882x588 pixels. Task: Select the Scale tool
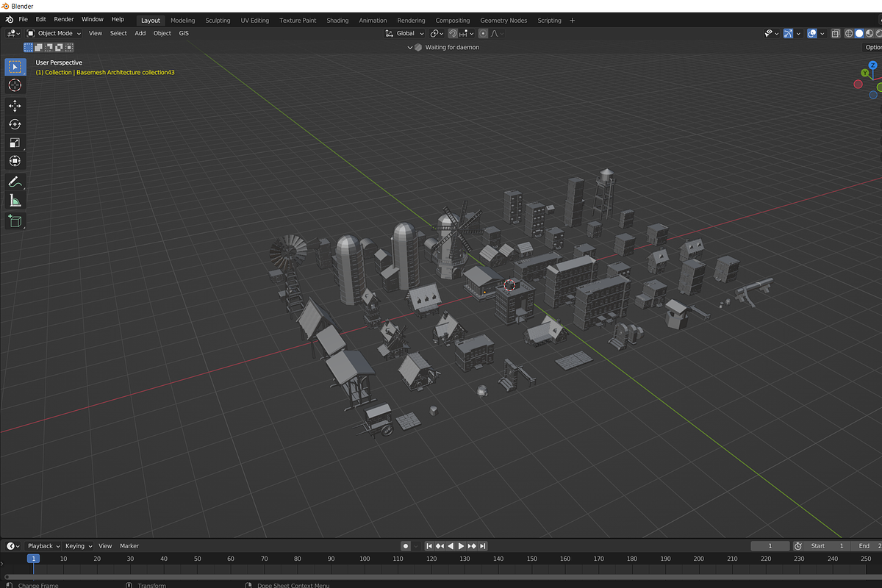coord(15,143)
